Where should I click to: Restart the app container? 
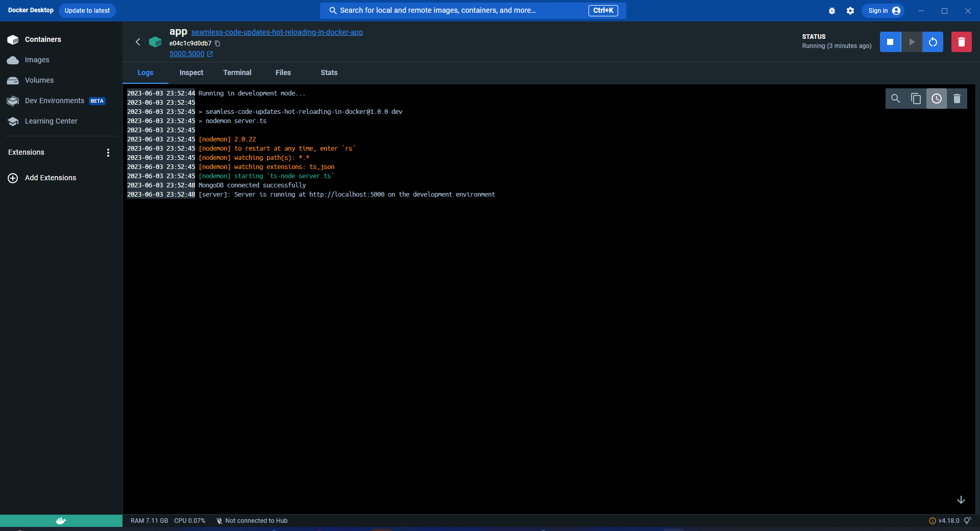[933, 42]
